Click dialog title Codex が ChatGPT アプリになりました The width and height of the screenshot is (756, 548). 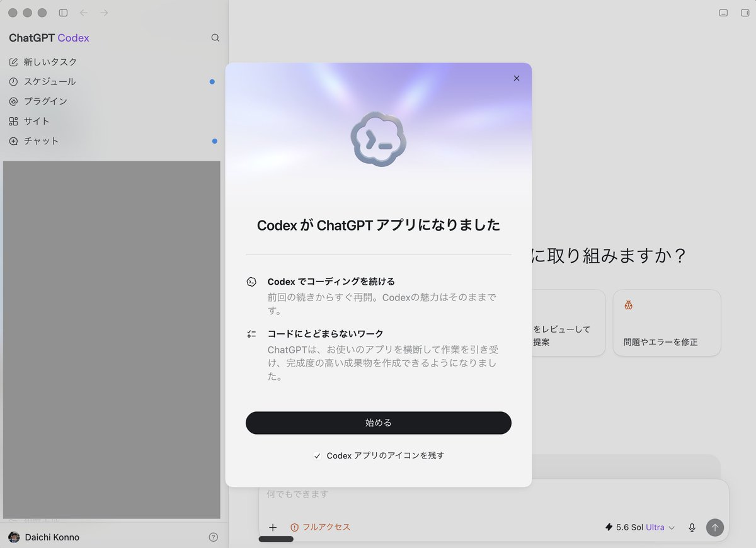[379, 225]
